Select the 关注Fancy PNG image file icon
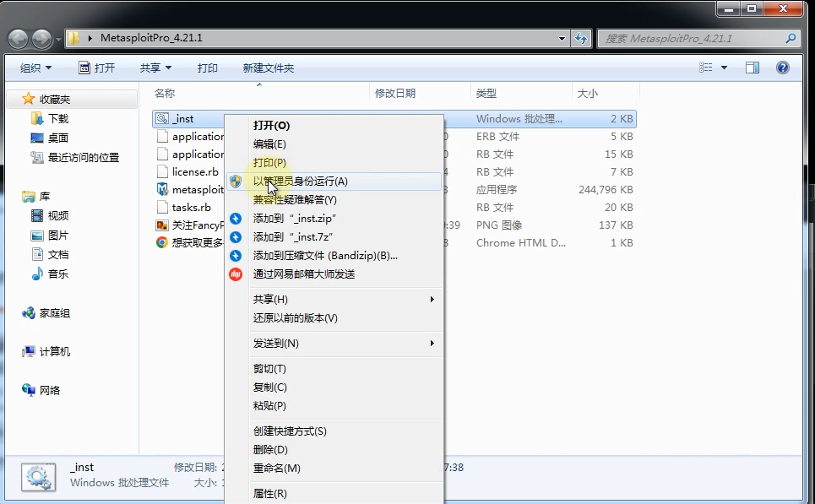This screenshot has width=815, height=504. click(x=163, y=225)
